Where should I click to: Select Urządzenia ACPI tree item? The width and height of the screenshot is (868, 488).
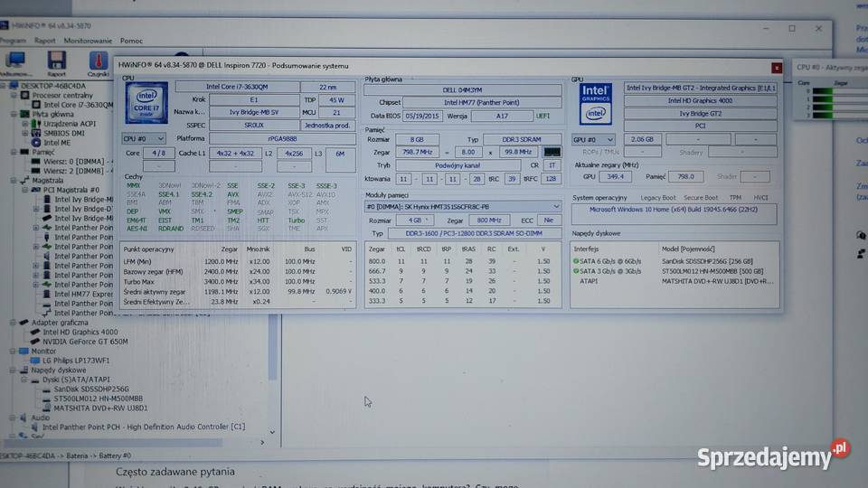pyautogui.click(x=70, y=124)
